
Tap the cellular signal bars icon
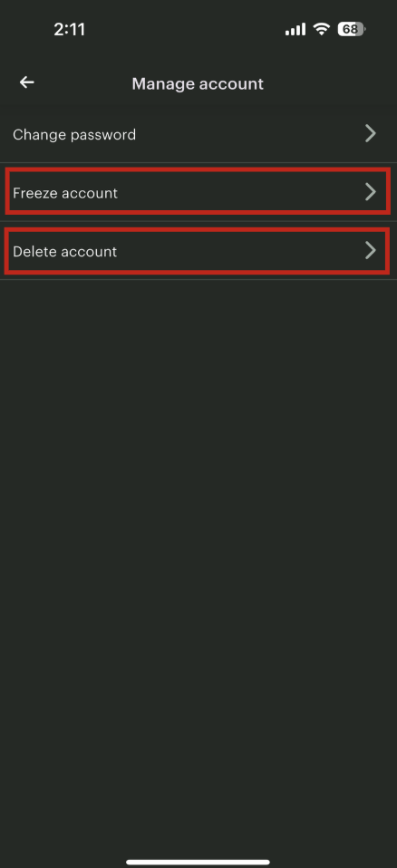click(295, 29)
